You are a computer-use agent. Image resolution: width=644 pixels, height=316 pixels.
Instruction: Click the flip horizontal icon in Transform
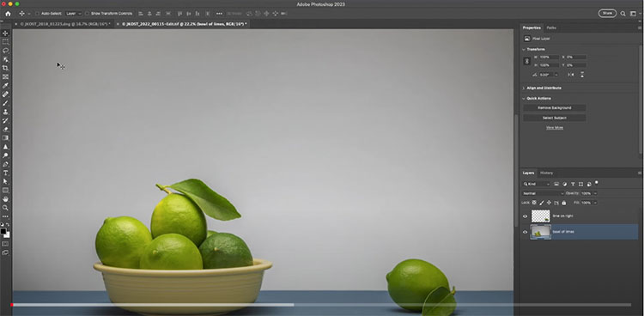click(570, 75)
